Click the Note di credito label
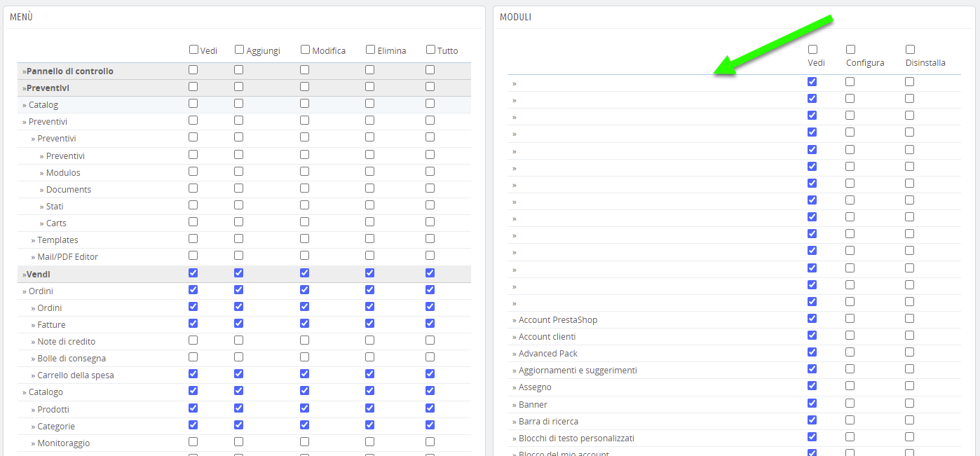 pyautogui.click(x=67, y=342)
